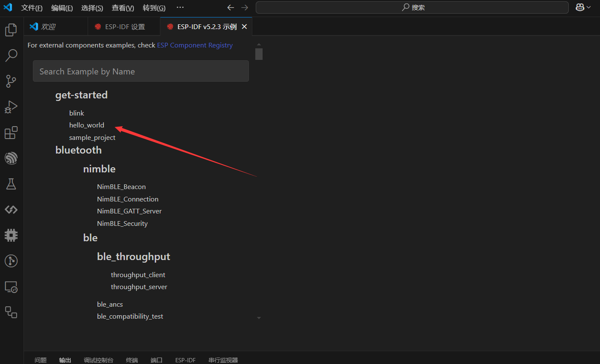Switch to the 终端 panel tab
This screenshot has width=600, height=364.
click(132, 360)
